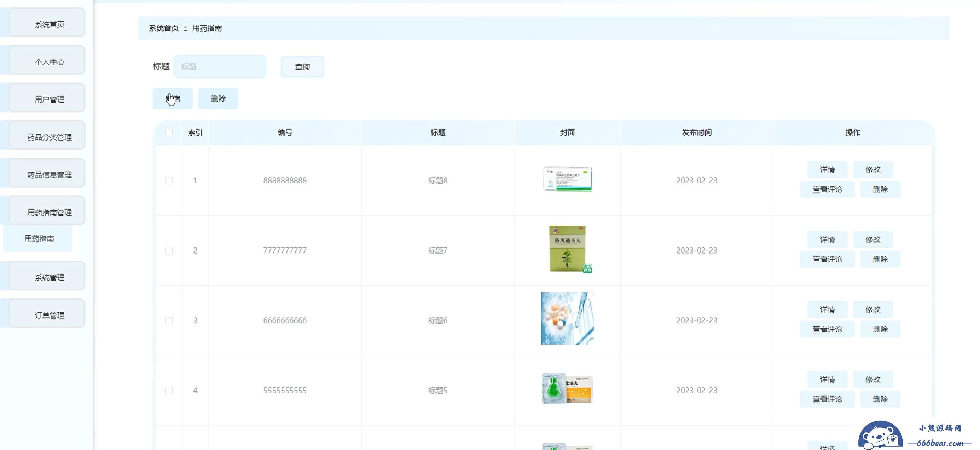This screenshot has width=980, height=450.
Task: Click 详情 for row 标题5
Action: click(828, 380)
